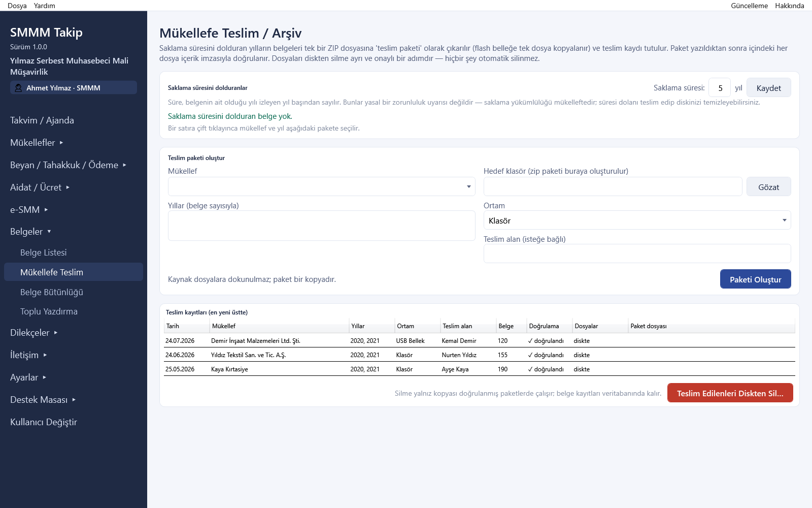This screenshot has height=508, width=812.
Task: Save the retention period with Kaydet
Action: point(768,87)
